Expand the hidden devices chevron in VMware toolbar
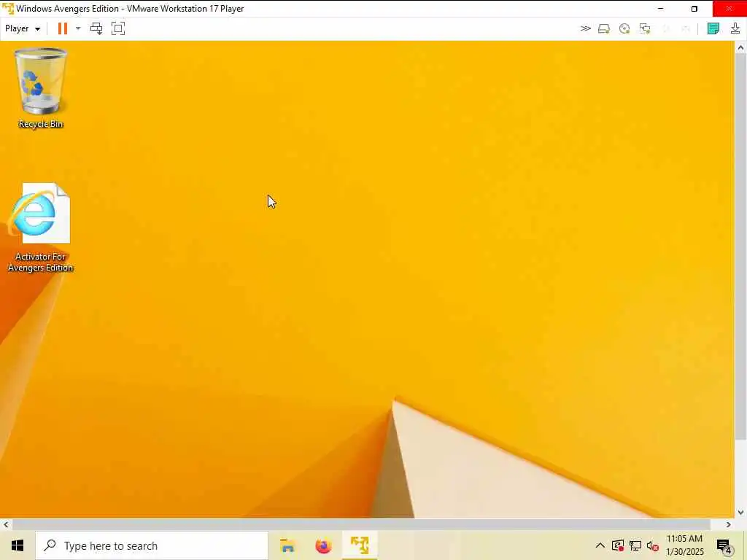The image size is (747, 560). [586, 28]
